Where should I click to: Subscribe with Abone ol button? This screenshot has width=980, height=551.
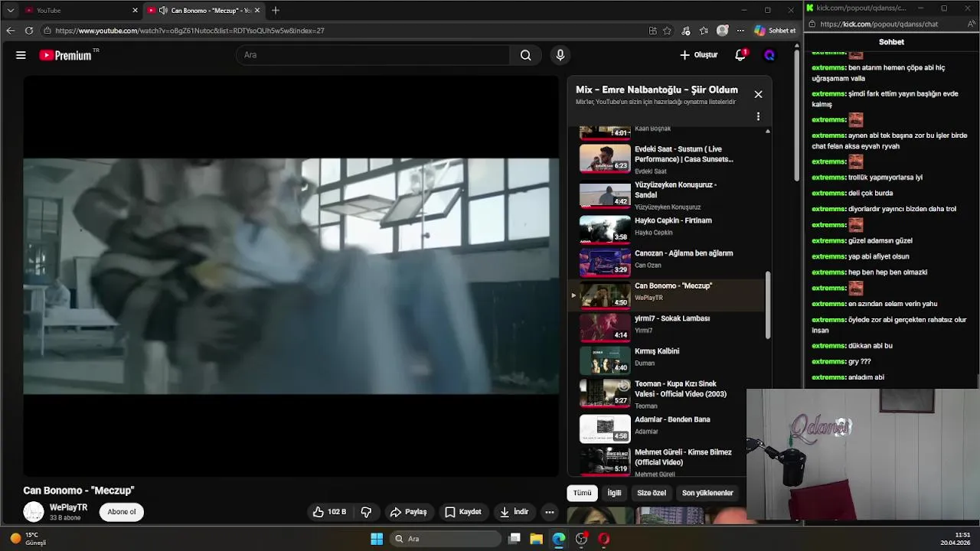(122, 512)
